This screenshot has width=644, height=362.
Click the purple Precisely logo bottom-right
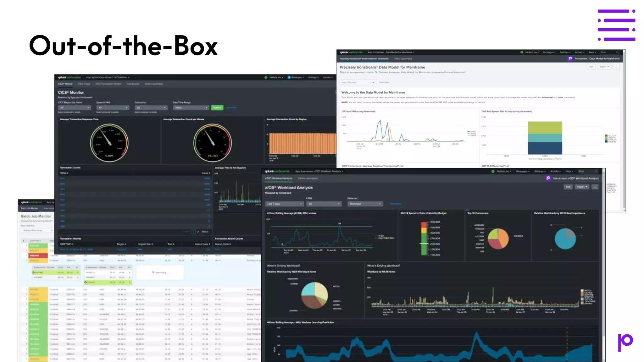point(625,342)
